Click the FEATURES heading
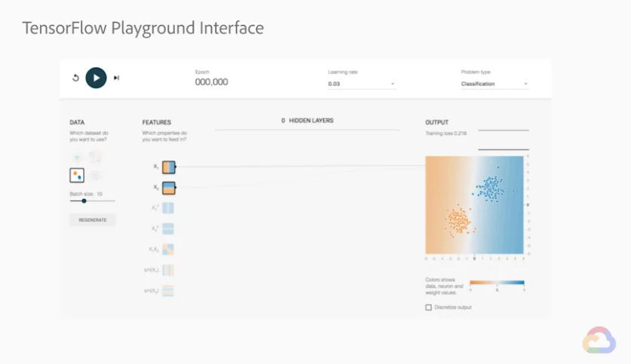Screen dimensions: 631x364 pyautogui.click(x=157, y=122)
